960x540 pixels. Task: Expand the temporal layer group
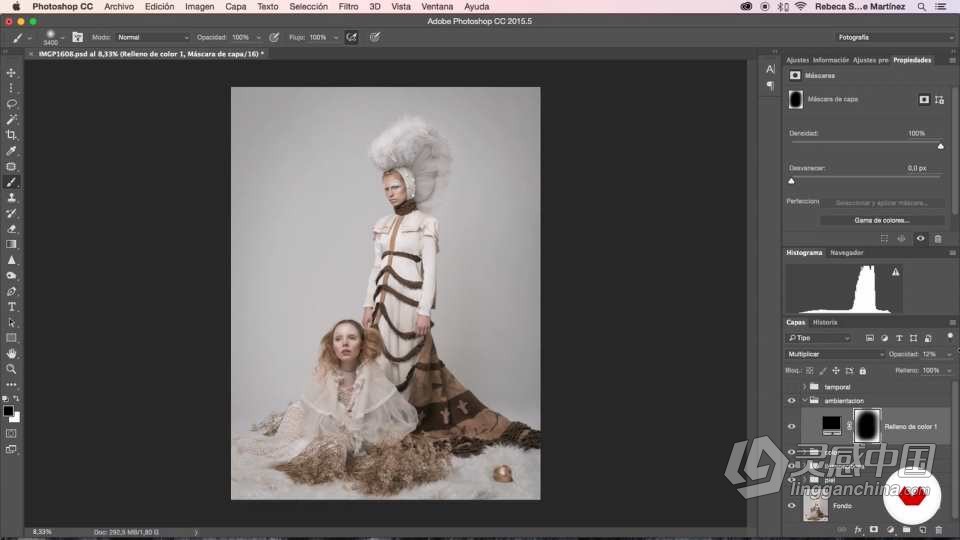804,387
